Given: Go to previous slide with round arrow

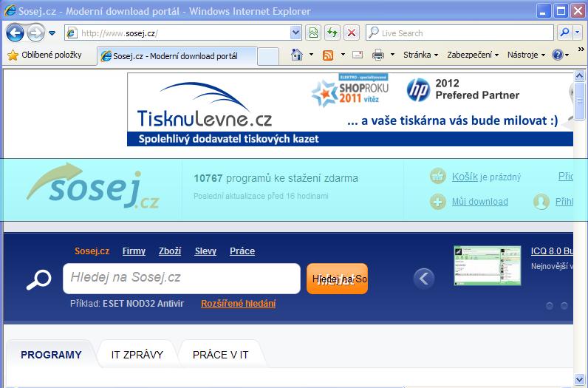Looking at the screenshot, I should (x=424, y=279).
